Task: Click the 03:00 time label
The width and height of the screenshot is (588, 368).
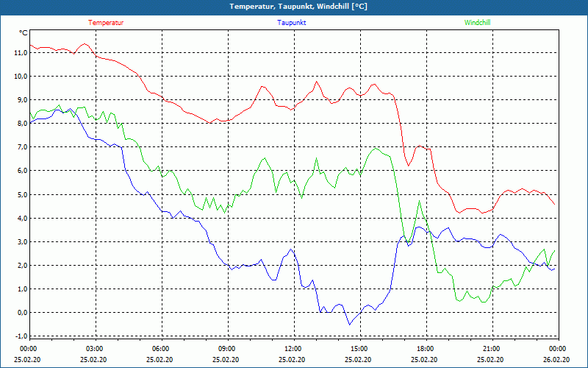Action: pos(96,349)
